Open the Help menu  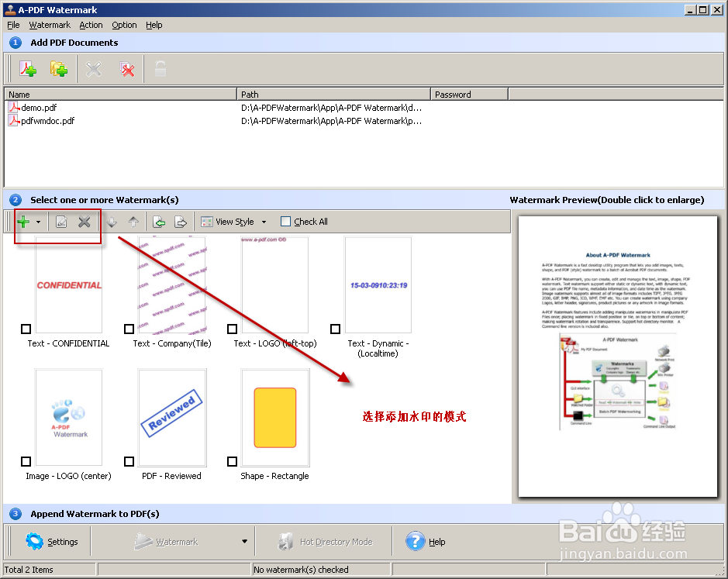pos(154,25)
